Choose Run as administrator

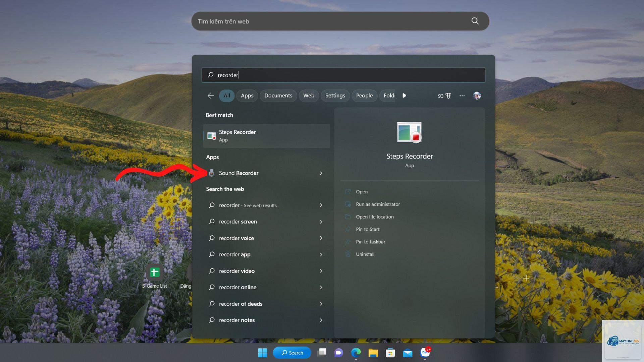(378, 204)
